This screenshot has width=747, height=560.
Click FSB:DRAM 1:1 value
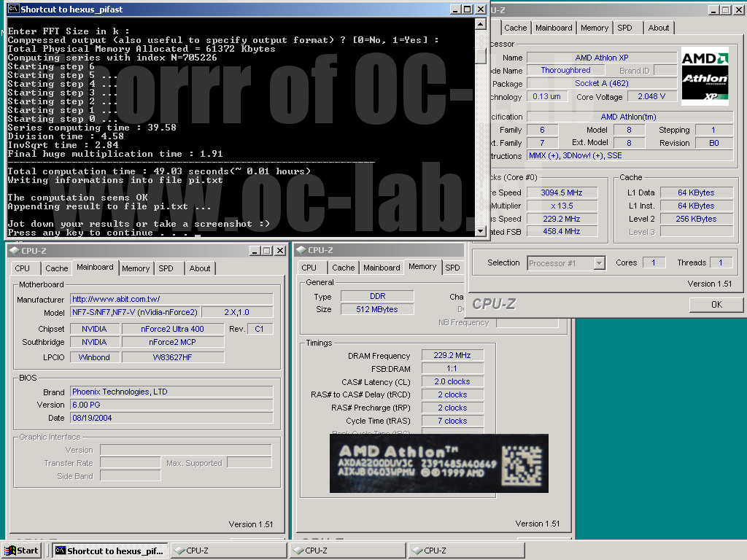[x=452, y=368]
